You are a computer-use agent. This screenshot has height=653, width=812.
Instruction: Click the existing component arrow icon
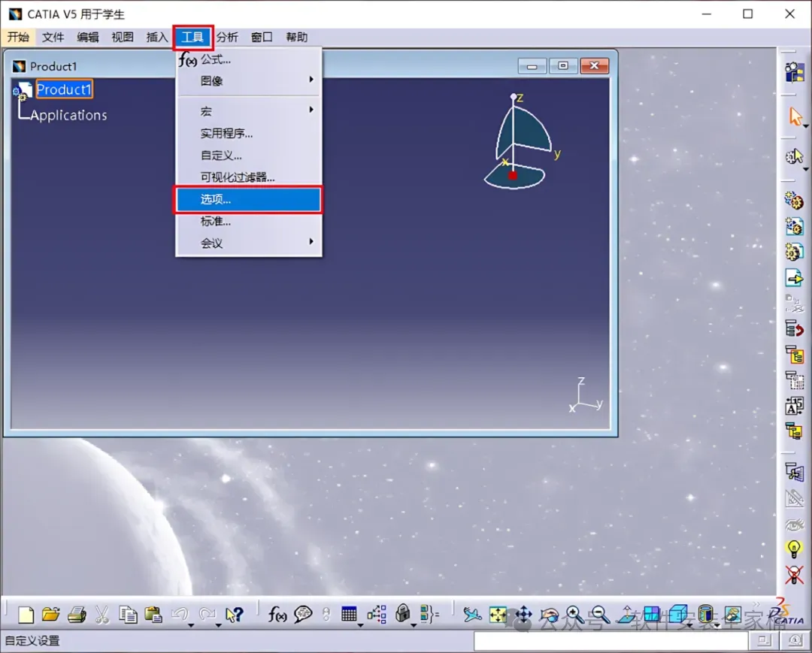pos(794,278)
